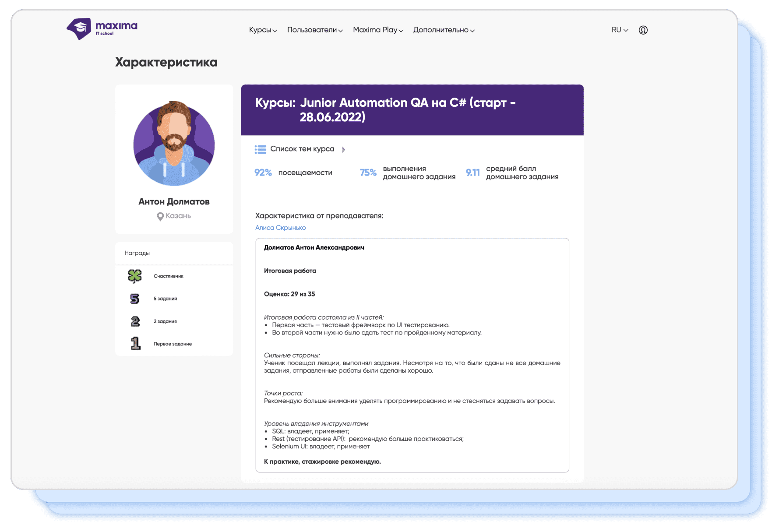779x532 pixels.
Task: Click the four-leaf clover award badge
Action: (135, 276)
